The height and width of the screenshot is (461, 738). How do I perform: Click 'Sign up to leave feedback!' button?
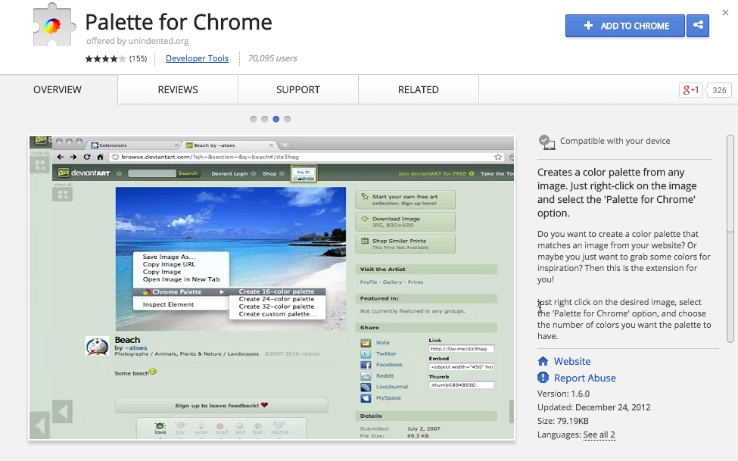[221, 405]
